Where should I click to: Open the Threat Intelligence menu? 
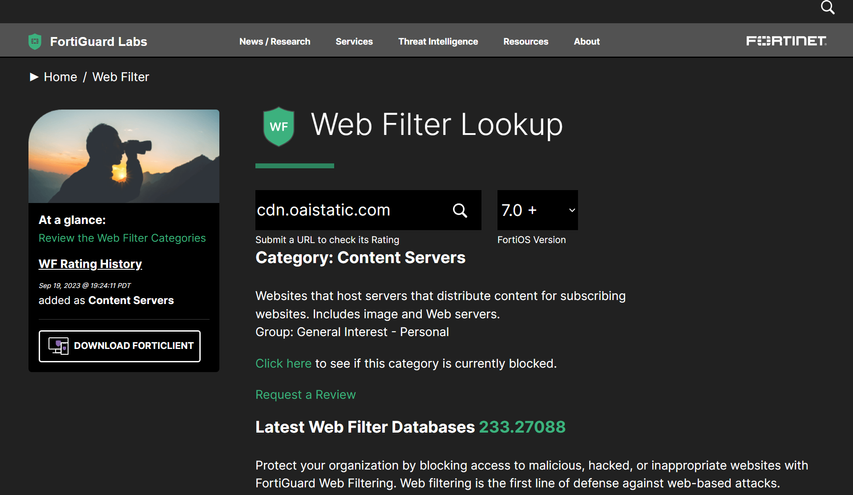point(438,41)
